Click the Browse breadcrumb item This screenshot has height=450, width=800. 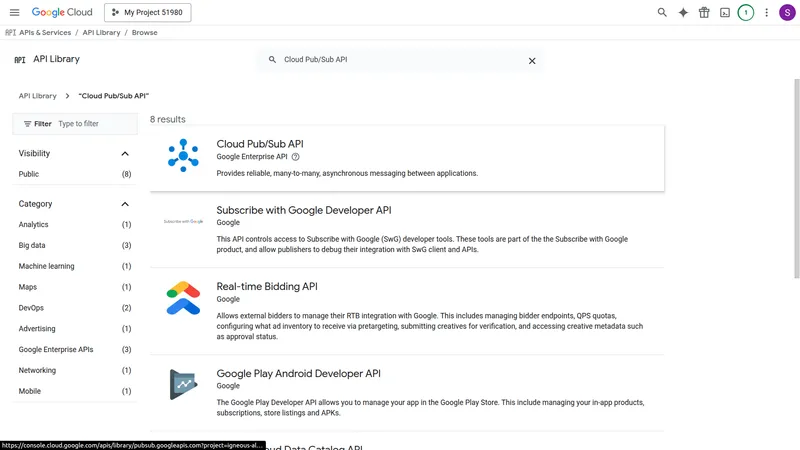pos(144,32)
